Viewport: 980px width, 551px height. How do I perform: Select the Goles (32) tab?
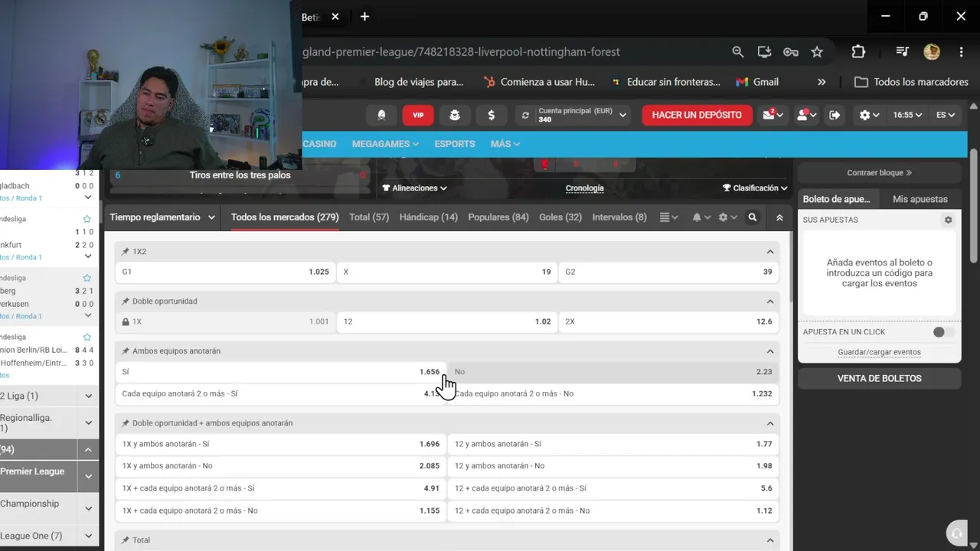click(x=560, y=217)
